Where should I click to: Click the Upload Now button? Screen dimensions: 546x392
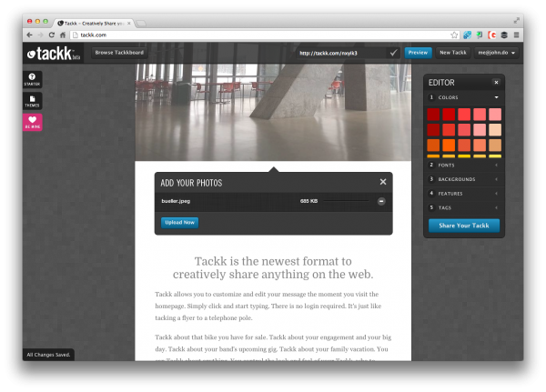(179, 223)
